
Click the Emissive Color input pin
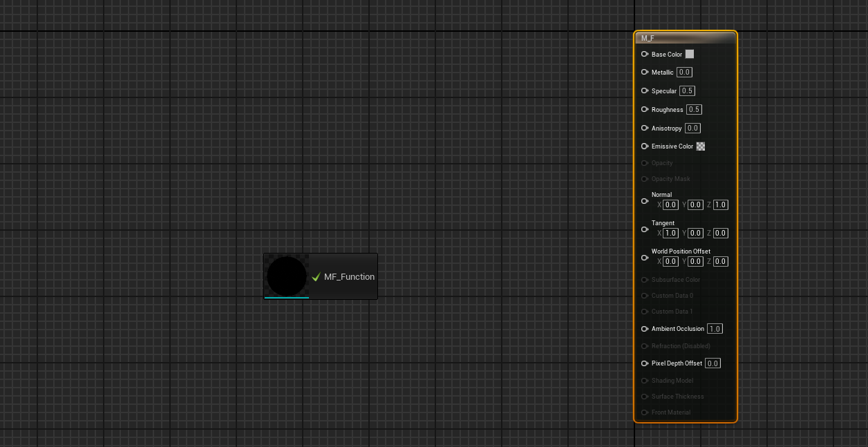(645, 146)
